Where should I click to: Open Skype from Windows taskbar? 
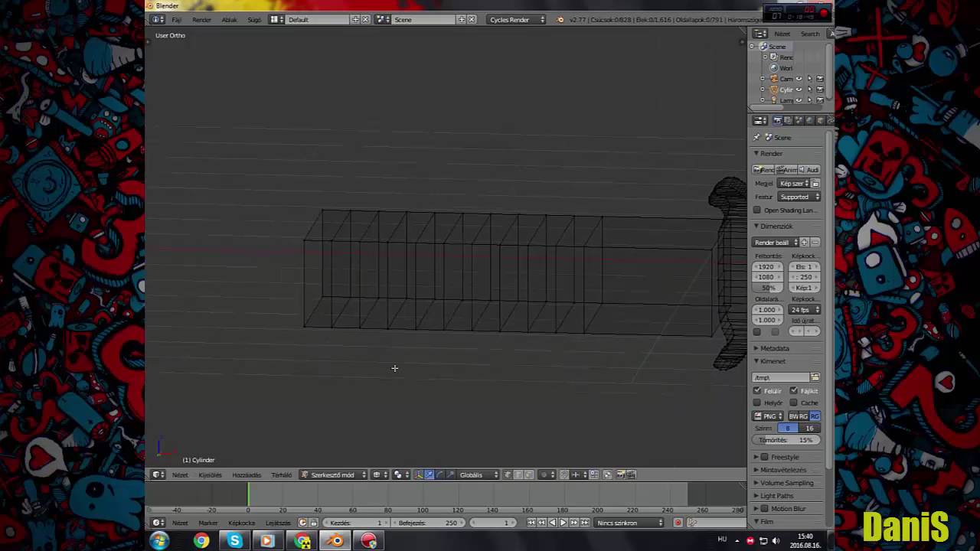click(x=234, y=540)
